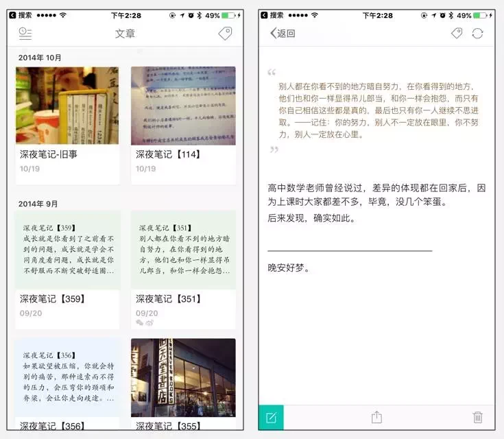Open the 深夜笔记【355】 bookstore photo
The height and width of the screenshot is (439, 504).
pyautogui.click(x=183, y=377)
